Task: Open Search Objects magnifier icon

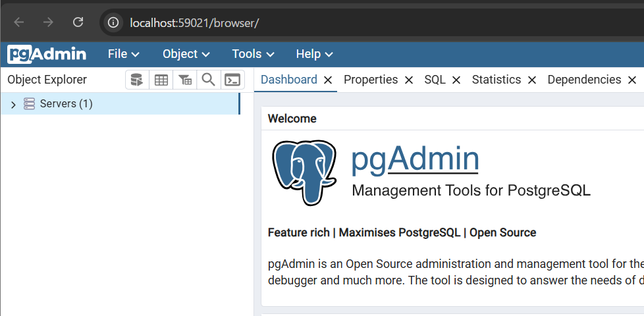Action: point(209,80)
